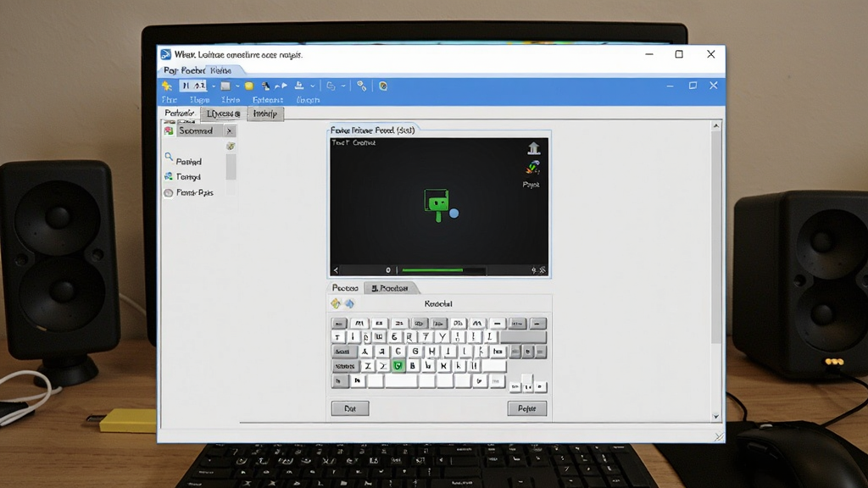The width and height of the screenshot is (868, 488).
Task: Click the building icon in the dark preview
Action: tap(534, 147)
